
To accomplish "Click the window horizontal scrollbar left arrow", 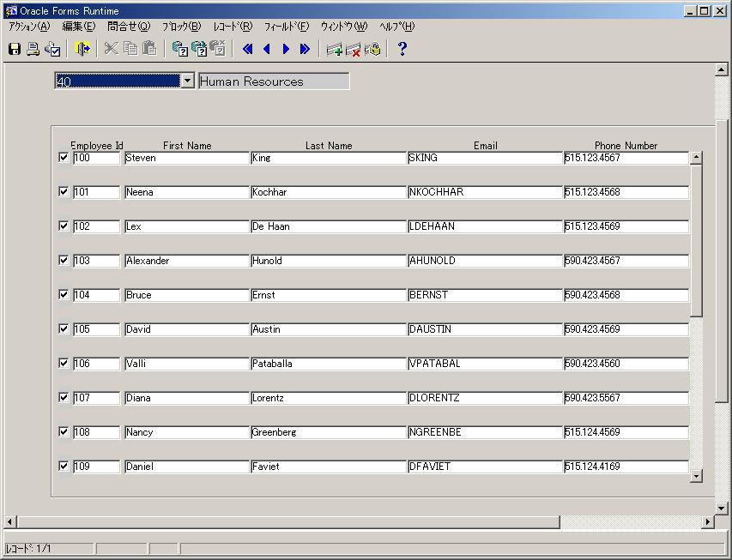I will (10, 521).
